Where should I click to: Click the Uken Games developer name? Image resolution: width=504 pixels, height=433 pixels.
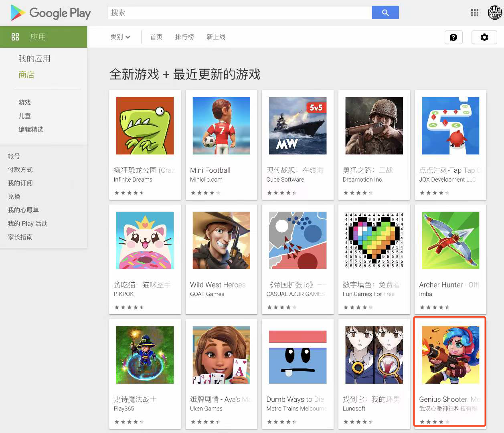pos(206,409)
